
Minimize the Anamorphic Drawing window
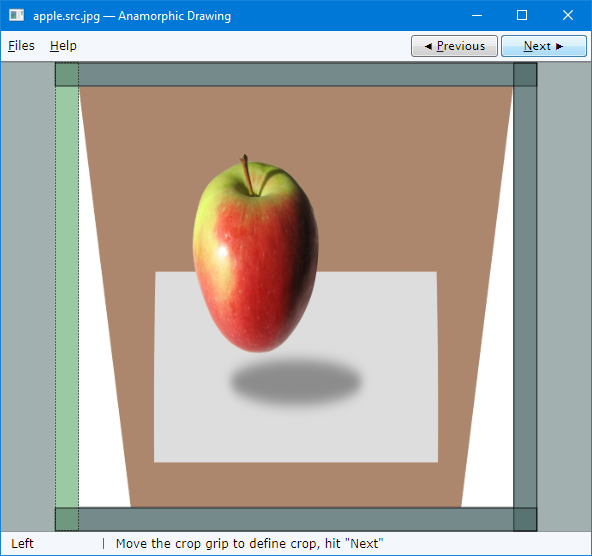click(477, 15)
